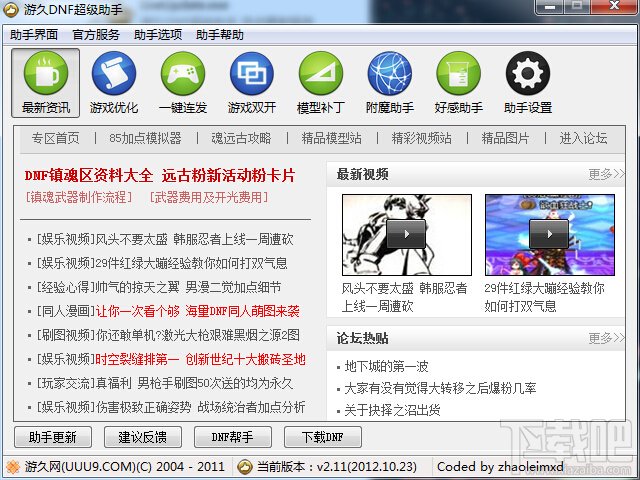Open the 精品图片 tab
This screenshot has height=480, width=640.
pyautogui.click(x=505, y=138)
